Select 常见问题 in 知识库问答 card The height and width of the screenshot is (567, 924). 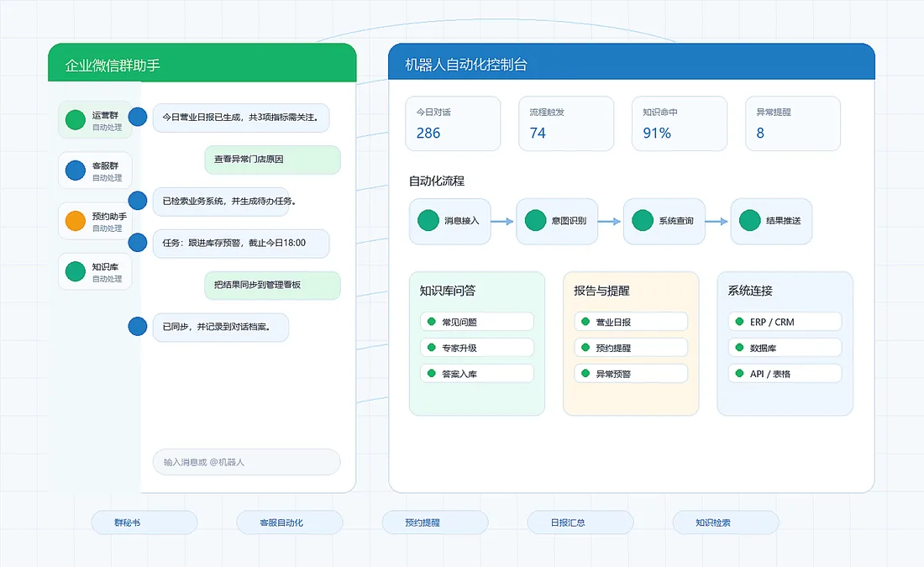point(477,322)
